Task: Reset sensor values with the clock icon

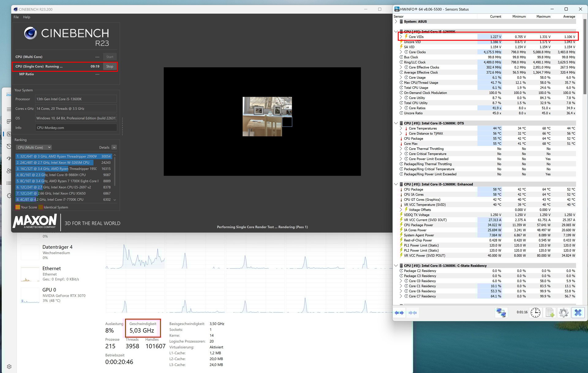Action: point(535,313)
